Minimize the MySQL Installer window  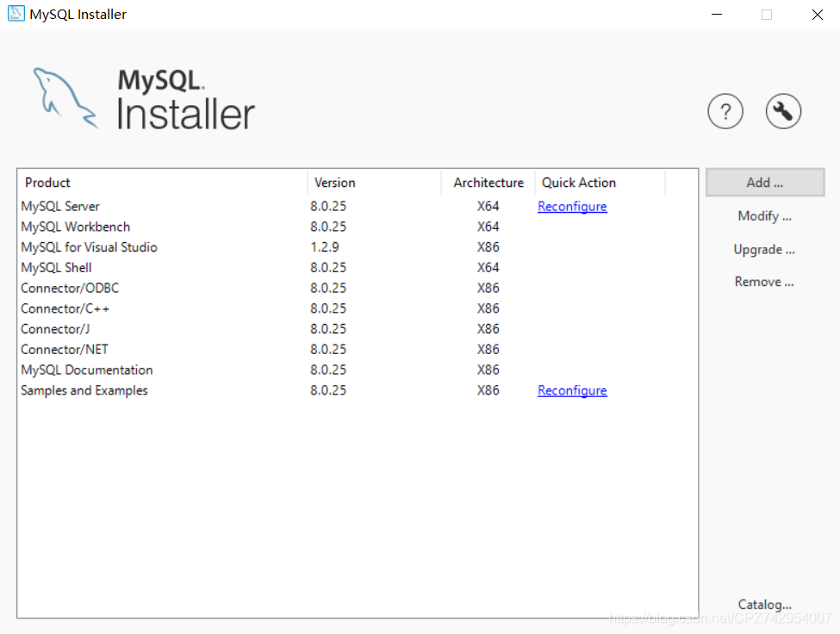[717, 15]
